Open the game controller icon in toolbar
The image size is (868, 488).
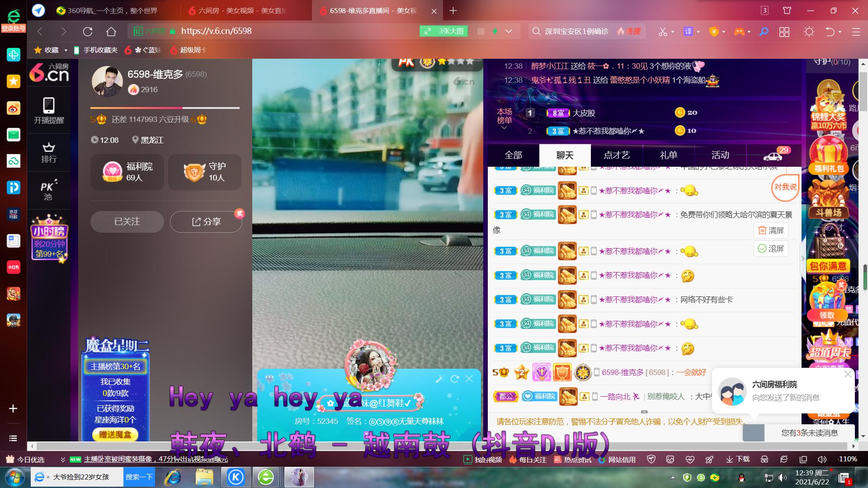739,31
